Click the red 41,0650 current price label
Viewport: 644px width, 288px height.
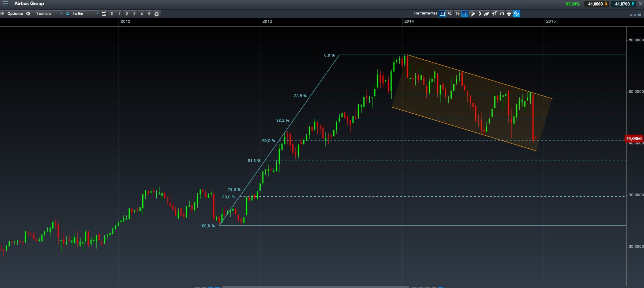tap(634, 139)
